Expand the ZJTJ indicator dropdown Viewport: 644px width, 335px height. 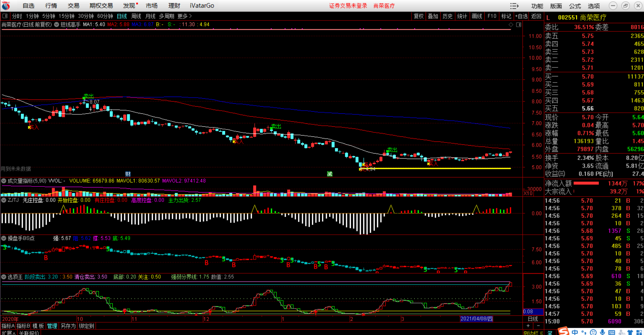[4, 200]
